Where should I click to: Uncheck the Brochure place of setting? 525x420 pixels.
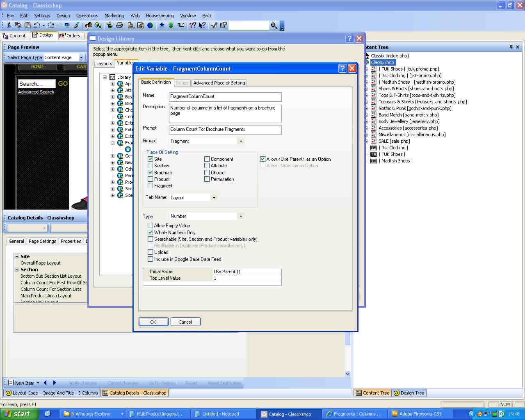151,173
